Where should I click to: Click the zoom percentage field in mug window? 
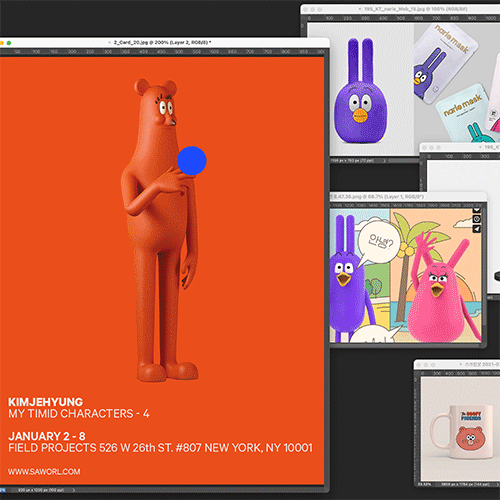pos(424,484)
